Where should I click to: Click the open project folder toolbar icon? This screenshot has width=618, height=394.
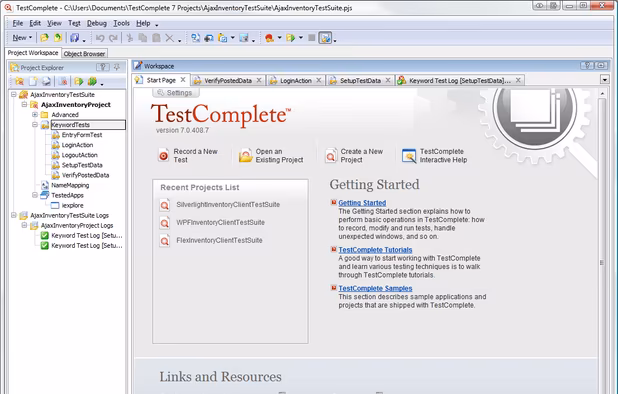click(x=44, y=38)
